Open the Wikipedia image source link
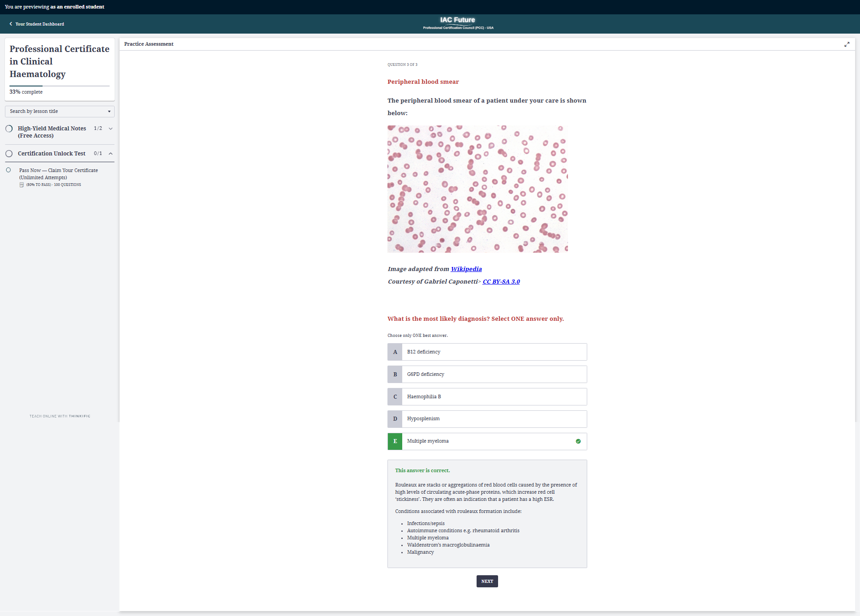 point(466,269)
